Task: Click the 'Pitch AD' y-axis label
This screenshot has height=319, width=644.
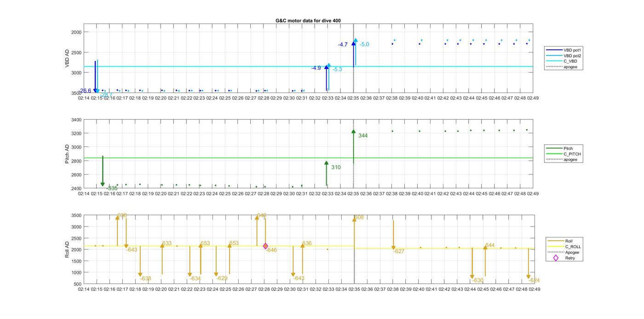Action: tap(67, 154)
